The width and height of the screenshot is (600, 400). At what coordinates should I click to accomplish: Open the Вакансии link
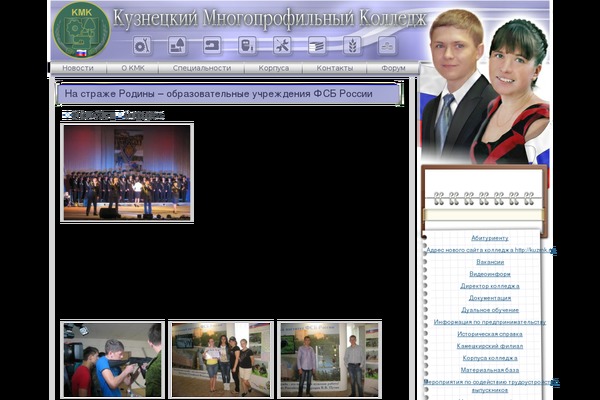(490, 262)
